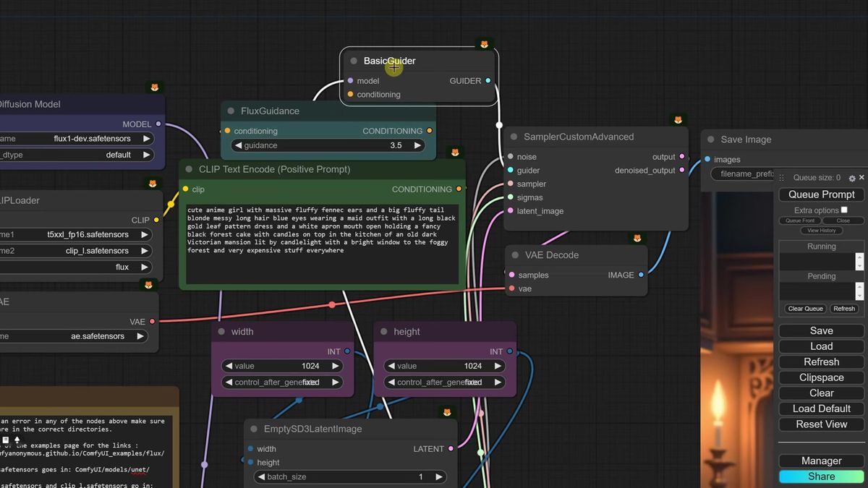Decrease batch_size with left arrow
868x488 pixels.
coord(260,477)
